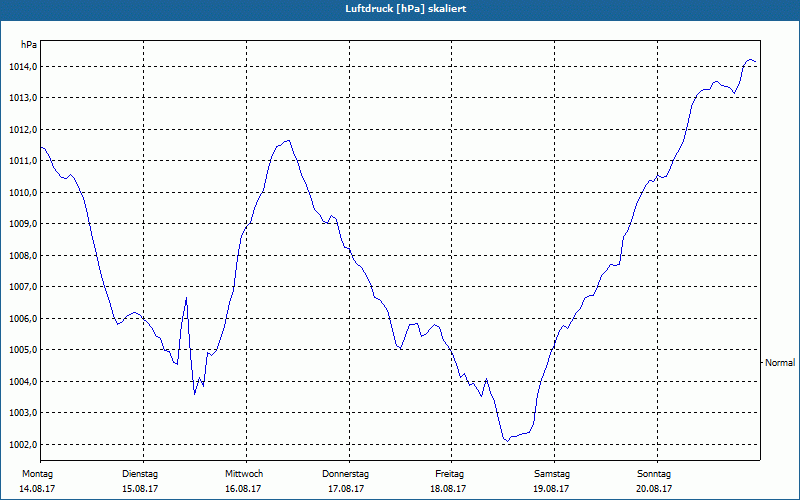800x500 pixels.
Task: Click the 1003,0 y-axis value
Action: 23,413
